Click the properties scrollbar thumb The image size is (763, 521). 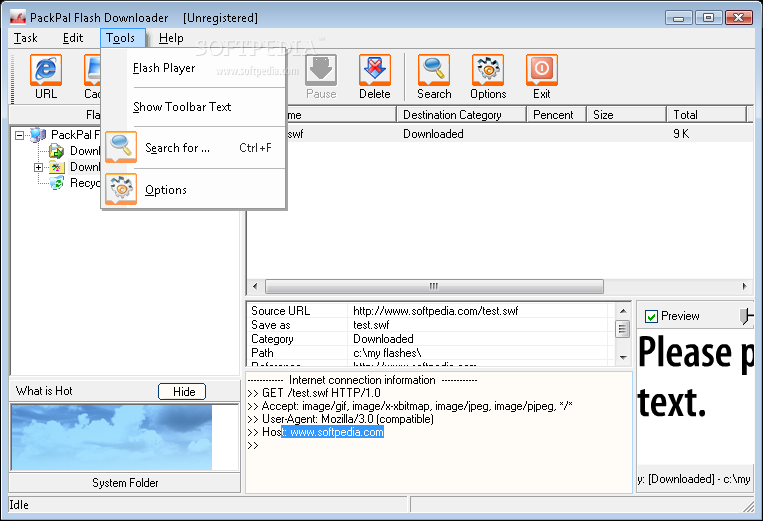(x=622, y=329)
